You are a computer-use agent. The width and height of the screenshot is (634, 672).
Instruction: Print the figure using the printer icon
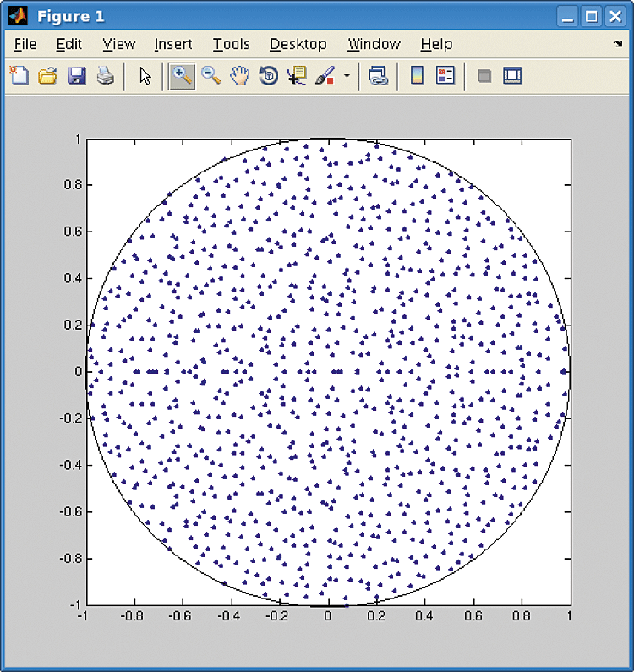(x=105, y=76)
